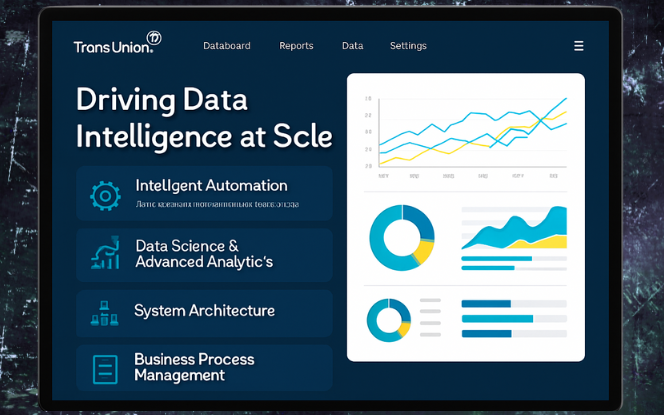
Task: Select the Business Process Management card
Action: click(204, 368)
